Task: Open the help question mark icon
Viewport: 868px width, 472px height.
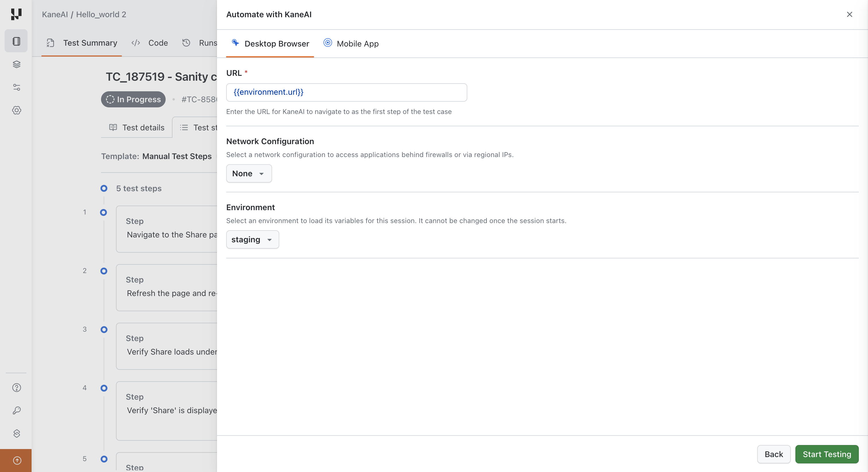Action: pos(17,388)
